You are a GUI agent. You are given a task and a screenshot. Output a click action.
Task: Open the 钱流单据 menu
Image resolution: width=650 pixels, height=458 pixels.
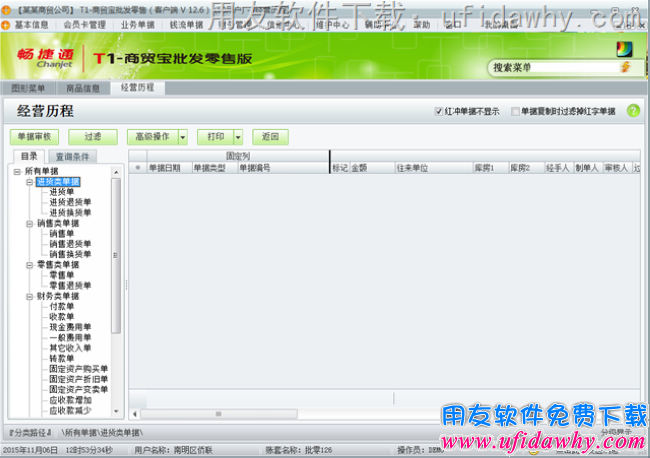coord(186,25)
